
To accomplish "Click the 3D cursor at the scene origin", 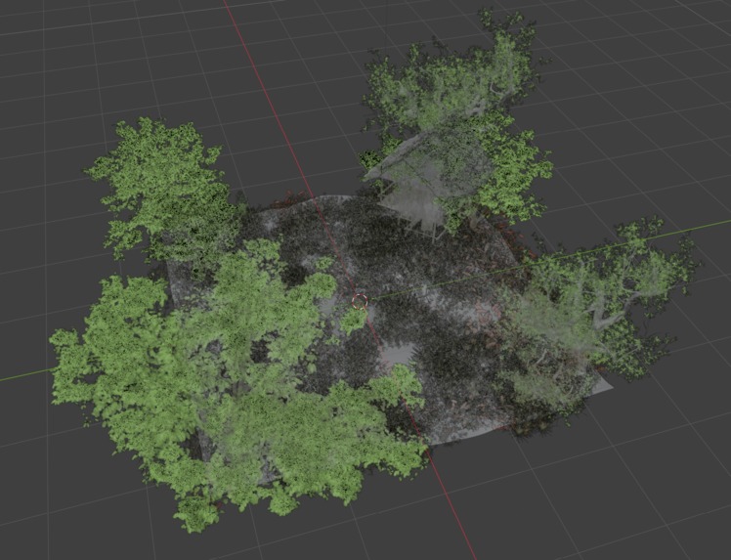I will (x=360, y=301).
